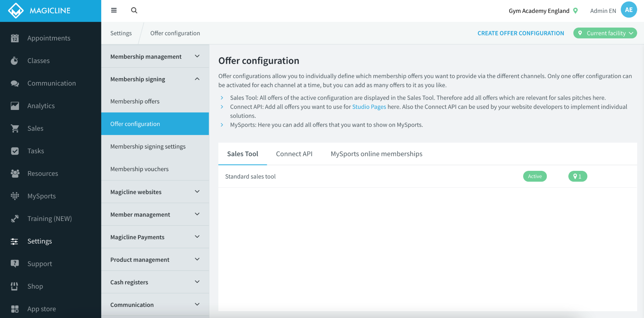Screen dimensions: 644x318
Task: Select MySports online memberships tab
Action: click(377, 154)
